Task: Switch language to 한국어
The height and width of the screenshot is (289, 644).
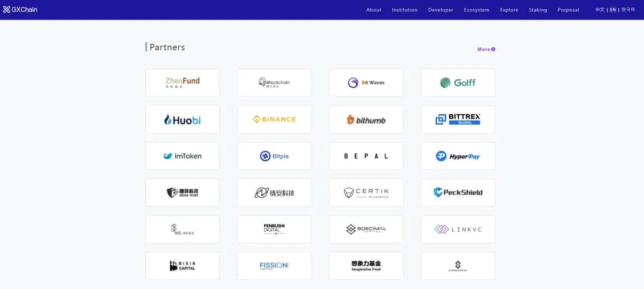Action: pos(628,10)
